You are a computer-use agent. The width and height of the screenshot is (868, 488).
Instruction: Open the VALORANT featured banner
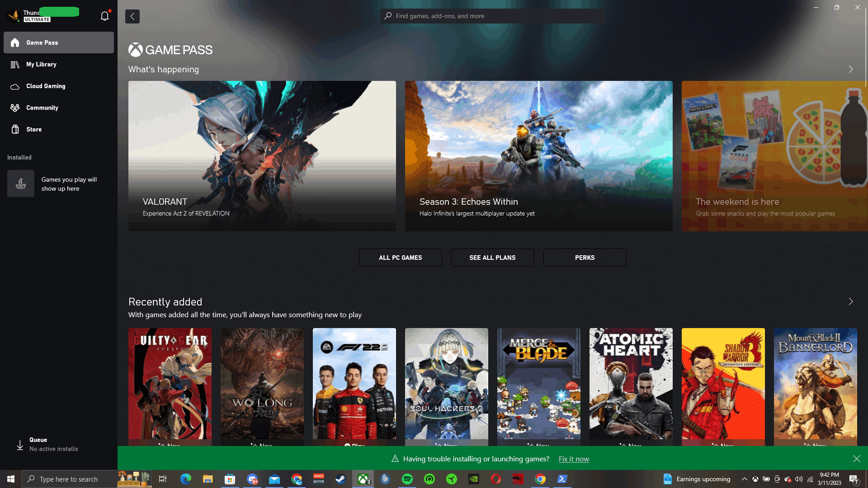coord(262,156)
